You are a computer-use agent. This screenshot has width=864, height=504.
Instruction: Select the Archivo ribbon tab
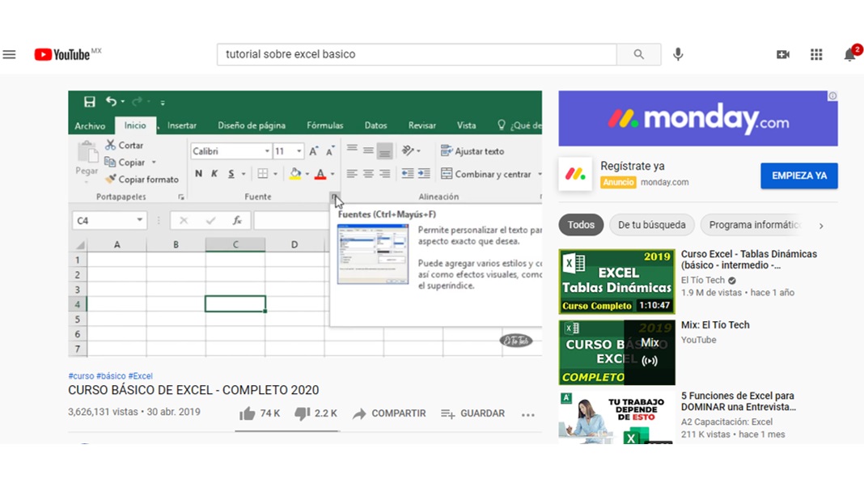coord(90,125)
